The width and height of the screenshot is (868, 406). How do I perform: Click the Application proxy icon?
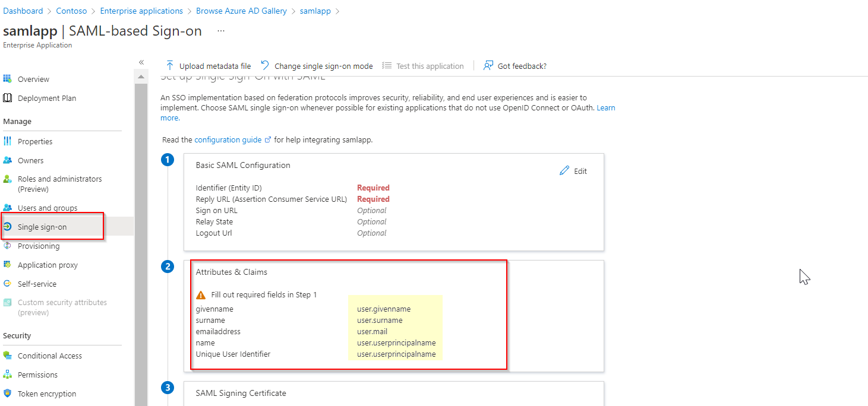click(x=7, y=265)
